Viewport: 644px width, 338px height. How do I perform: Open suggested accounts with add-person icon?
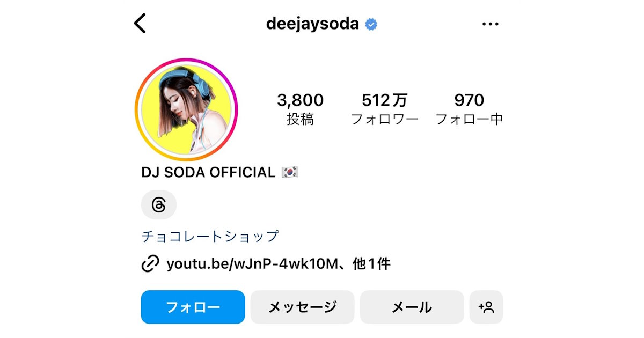tap(486, 307)
